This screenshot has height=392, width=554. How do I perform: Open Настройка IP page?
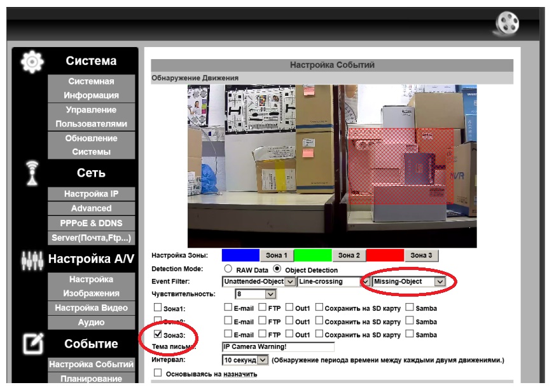pyautogui.click(x=91, y=194)
